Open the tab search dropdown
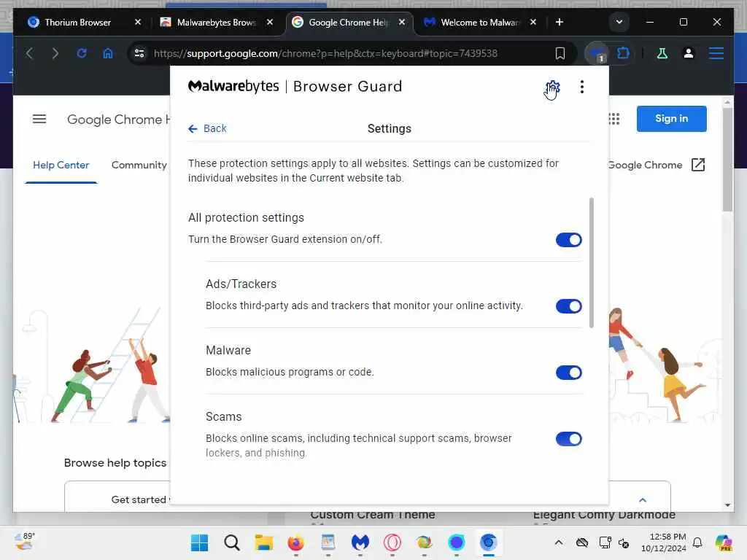 pos(619,22)
